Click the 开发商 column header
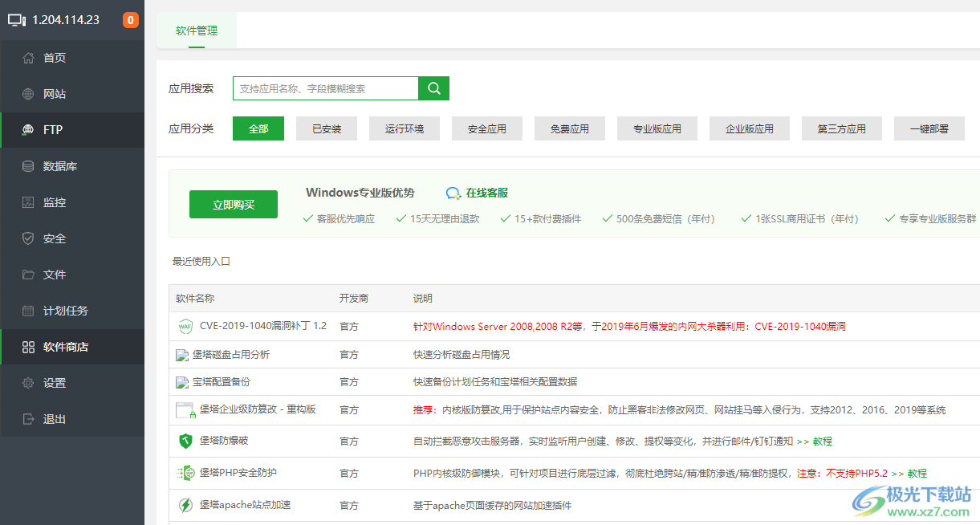 coord(354,298)
